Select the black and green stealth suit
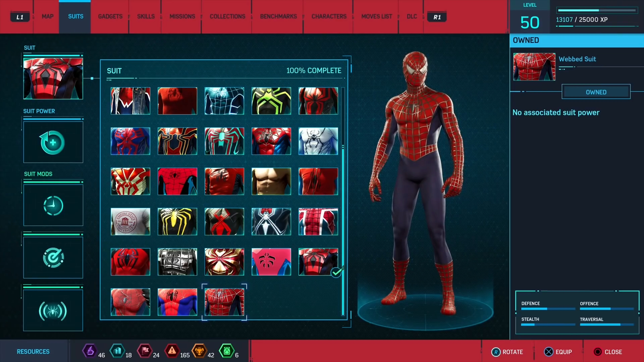The width and height of the screenshot is (644, 362). tap(271, 101)
